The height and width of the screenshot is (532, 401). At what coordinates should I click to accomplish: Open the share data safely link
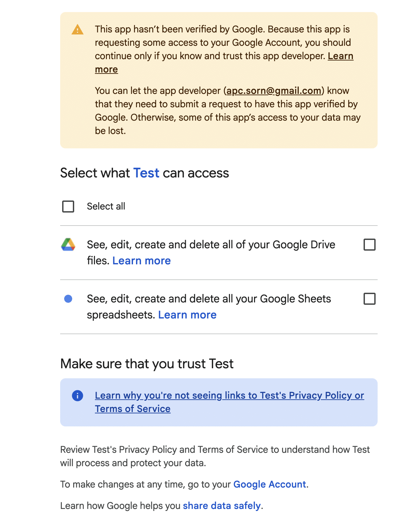[222, 506]
